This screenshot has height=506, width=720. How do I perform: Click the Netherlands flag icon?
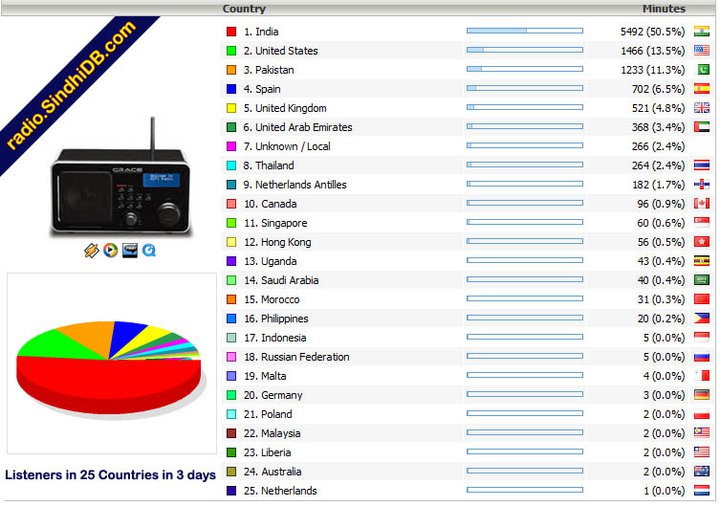[x=702, y=490]
